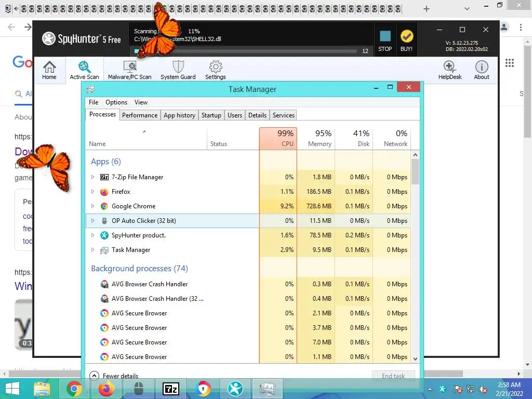
Task: Switch to the Details tab
Action: coord(257,115)
